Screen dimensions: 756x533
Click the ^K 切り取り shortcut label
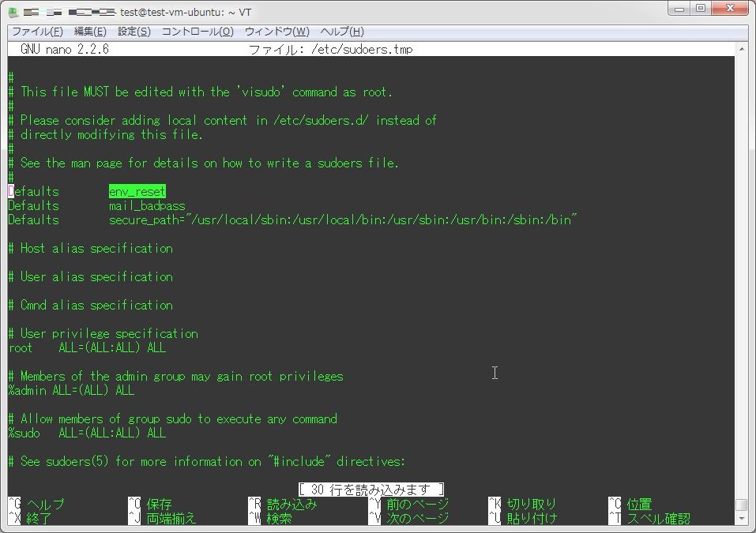click(x=523, y=504)
